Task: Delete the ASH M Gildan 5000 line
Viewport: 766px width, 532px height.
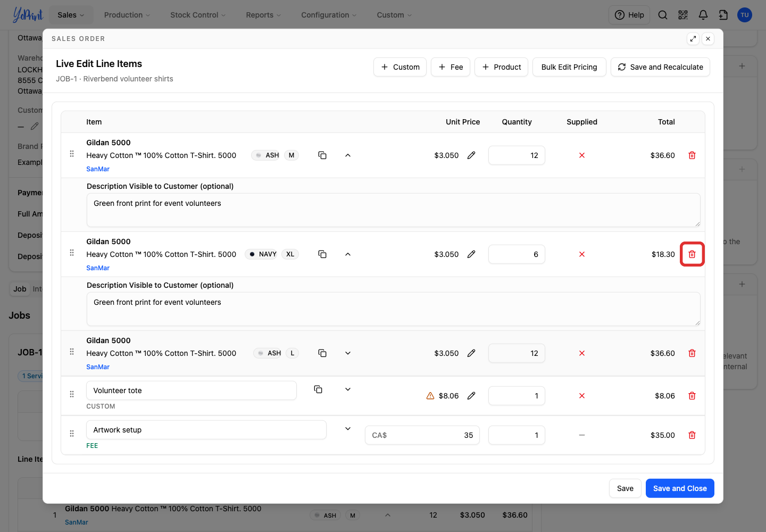Action: coord(692,155)
